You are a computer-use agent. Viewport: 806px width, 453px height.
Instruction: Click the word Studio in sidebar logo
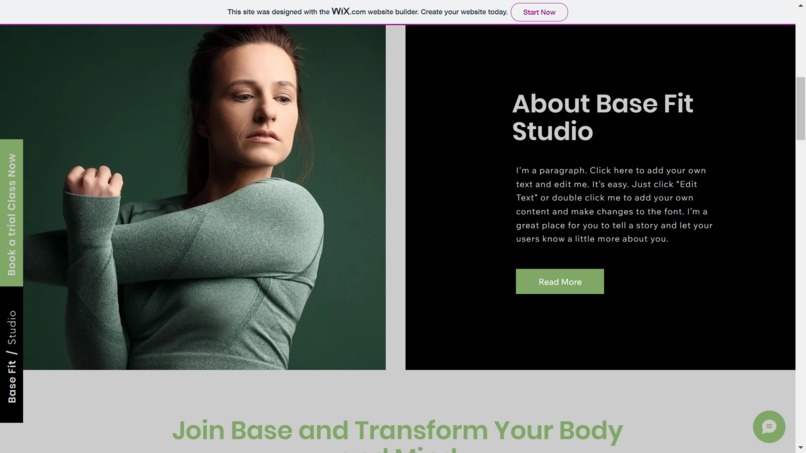[x=11, y=328]
